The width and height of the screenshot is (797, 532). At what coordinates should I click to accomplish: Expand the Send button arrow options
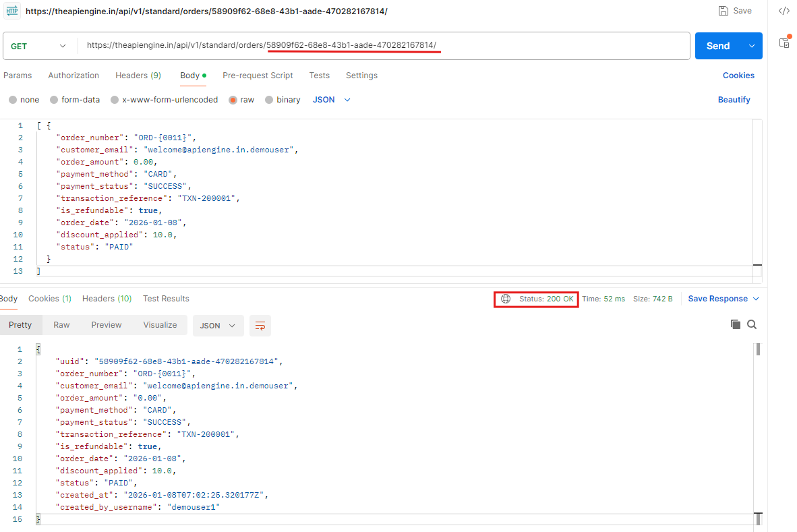(752, 46)
